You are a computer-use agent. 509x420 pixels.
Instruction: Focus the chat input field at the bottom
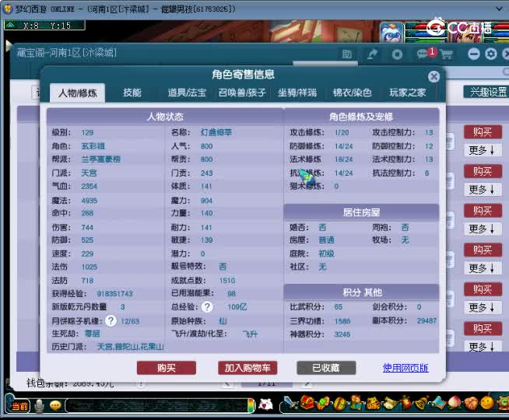[x=156, y=405]
